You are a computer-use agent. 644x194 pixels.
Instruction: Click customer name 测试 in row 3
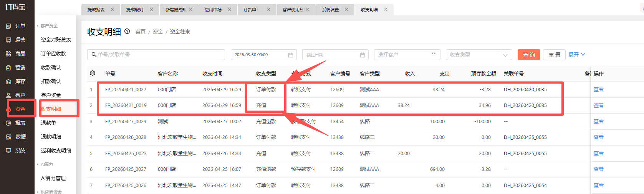[163, 121]
